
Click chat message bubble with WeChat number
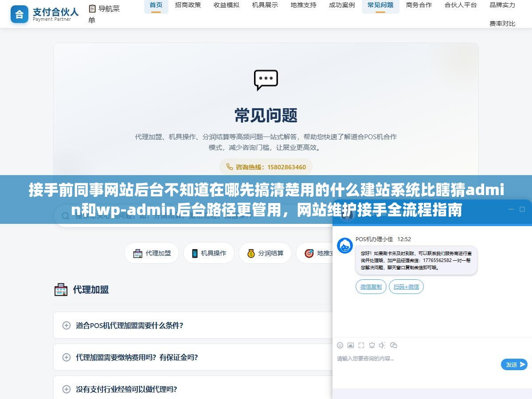click(416, 260)
